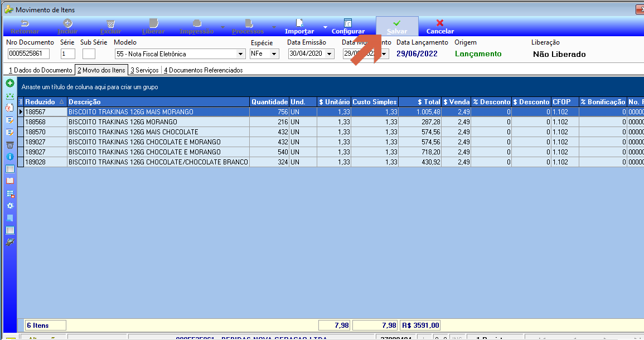Image resolution: width=644 pixels, height=340 pixels.
Task: Click the quantity cell 756
Action: coord(269,111)
